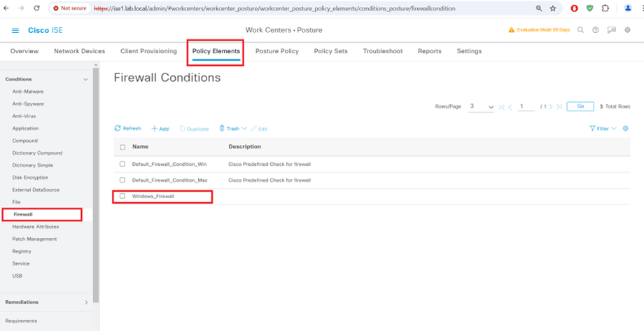Tick the Default_Firewall_Condition_Mac checkbox
Viewport: 644px width, 331px height.
tap(122, 180)
